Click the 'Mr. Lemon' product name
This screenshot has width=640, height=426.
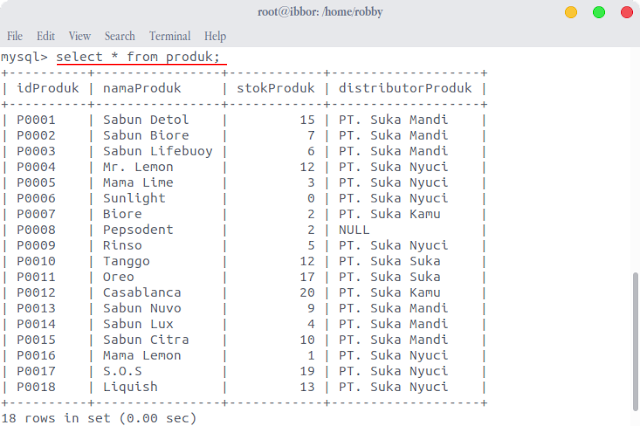[x=138, y=167]
